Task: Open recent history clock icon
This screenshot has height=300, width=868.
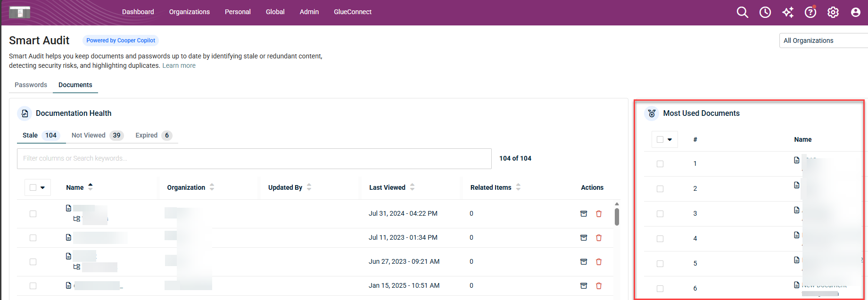Action: click(765, 12)
